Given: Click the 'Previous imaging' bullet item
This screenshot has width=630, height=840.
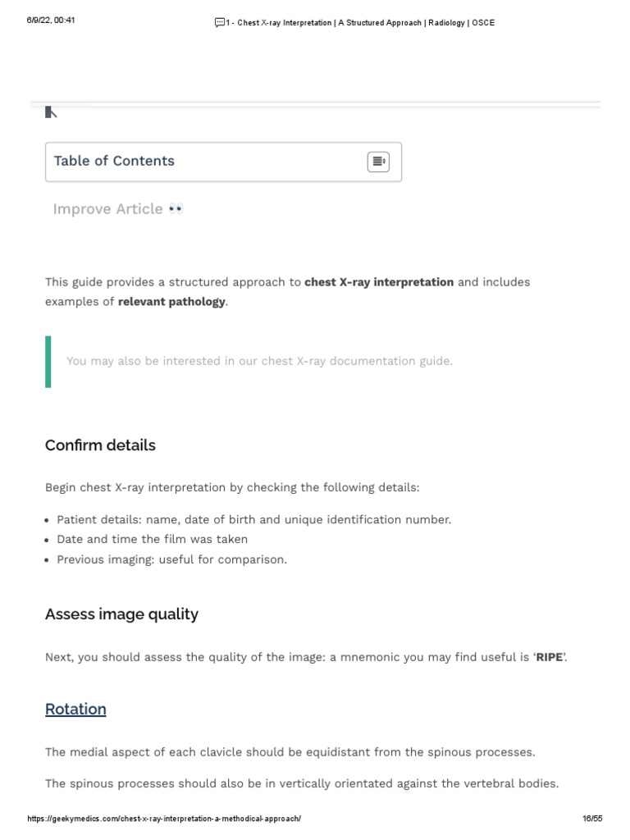Looking at the screenshot, I should (171, 559).
